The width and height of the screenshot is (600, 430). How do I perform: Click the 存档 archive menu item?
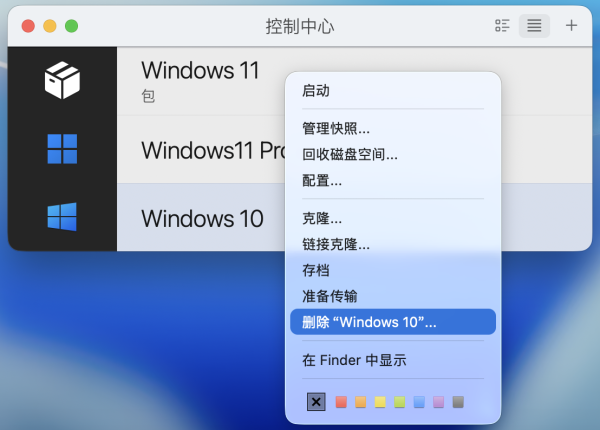(316, 270)
